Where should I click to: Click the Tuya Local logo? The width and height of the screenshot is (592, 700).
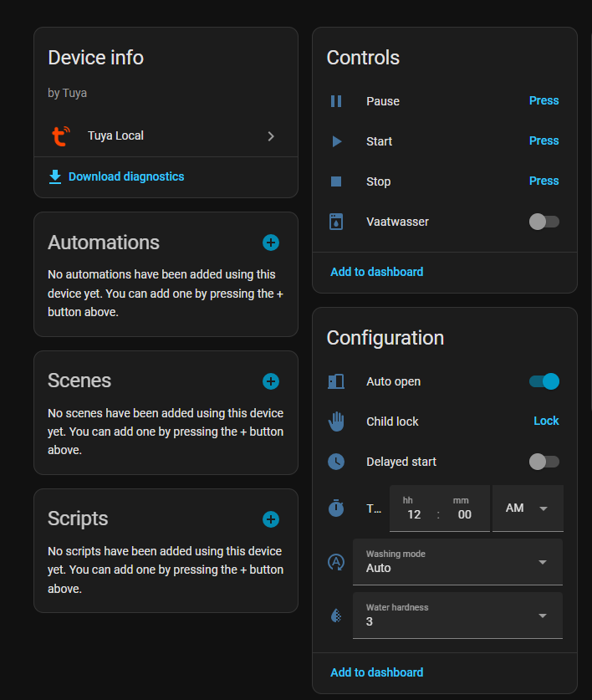[60, 135]
